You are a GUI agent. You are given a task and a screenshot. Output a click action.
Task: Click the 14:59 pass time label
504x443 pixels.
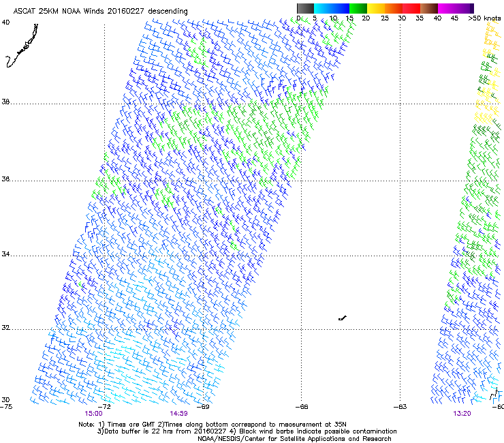tap(178, 414)
